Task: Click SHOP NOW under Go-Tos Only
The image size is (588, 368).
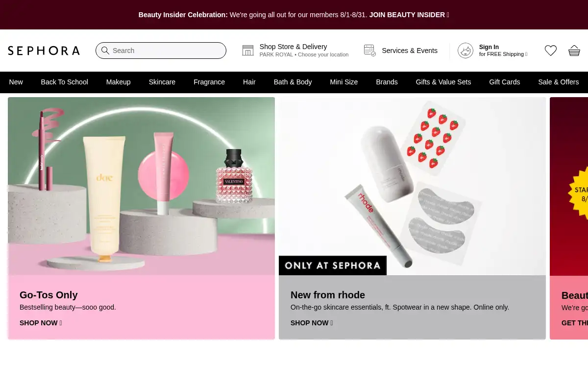Action: tap(41, 323)
